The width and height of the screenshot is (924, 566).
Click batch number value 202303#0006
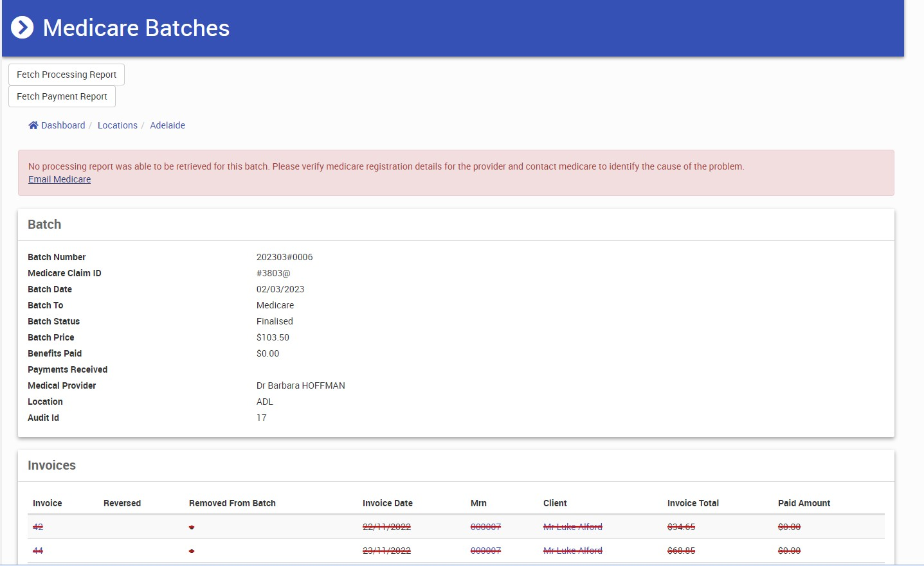pos(284,257)
